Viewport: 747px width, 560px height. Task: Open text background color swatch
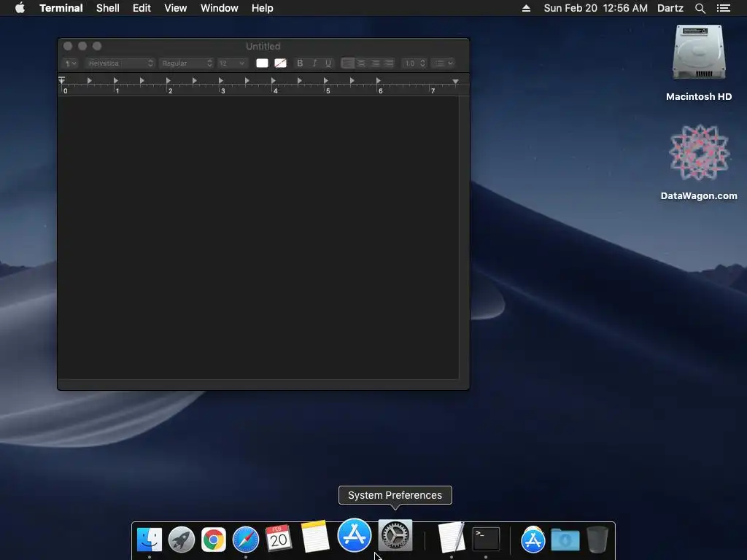[x=281, y=63]
